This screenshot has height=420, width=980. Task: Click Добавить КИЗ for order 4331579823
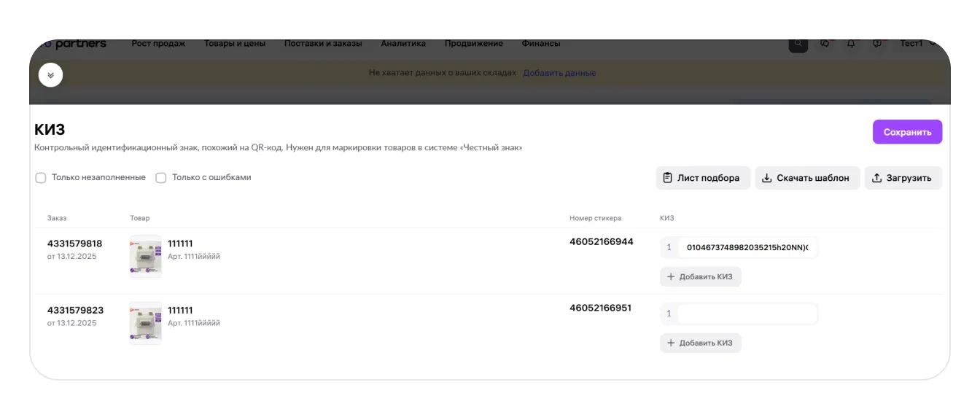700,343
